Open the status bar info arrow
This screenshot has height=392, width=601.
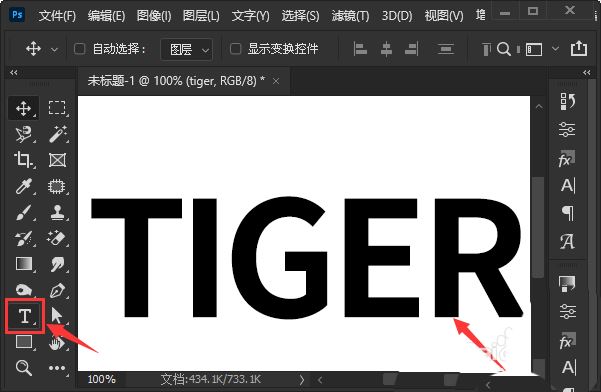click(302, 380)
